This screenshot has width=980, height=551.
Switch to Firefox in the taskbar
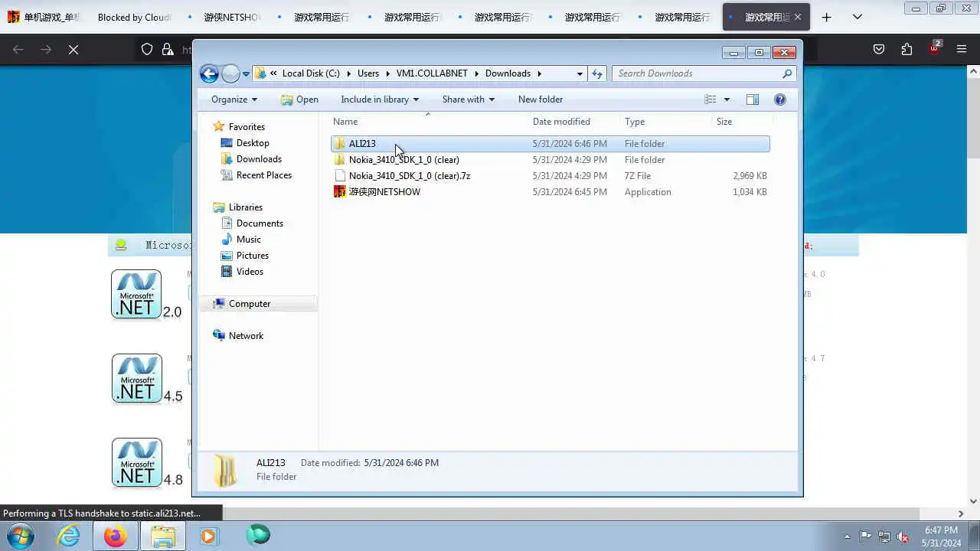(x=116, y=536)
